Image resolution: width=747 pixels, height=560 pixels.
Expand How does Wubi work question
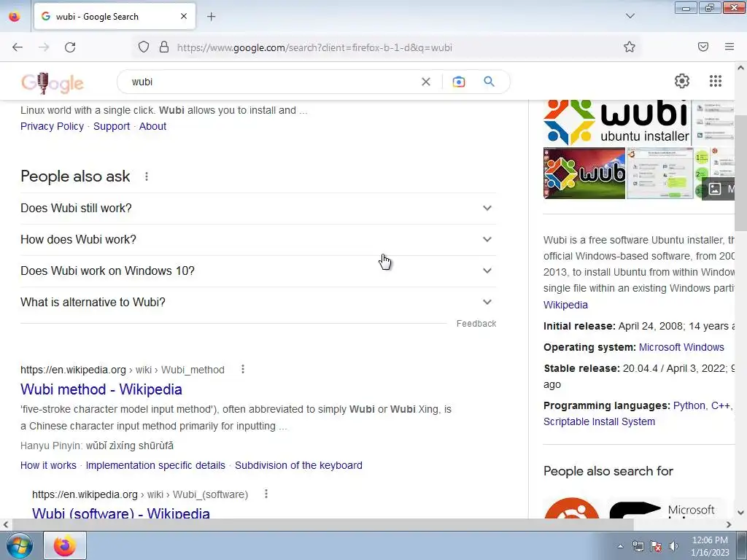258,239
